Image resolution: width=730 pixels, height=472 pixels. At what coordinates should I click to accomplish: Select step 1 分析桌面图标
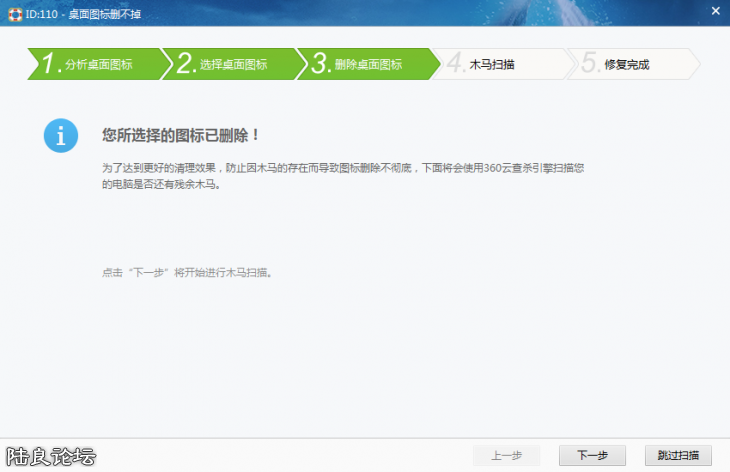[x=99, y=64]
